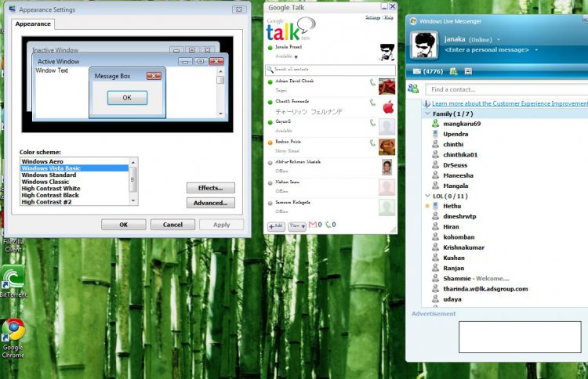588x379 pixels.
Task: Select the Appearance tab
Action: [x=33, y=24]
